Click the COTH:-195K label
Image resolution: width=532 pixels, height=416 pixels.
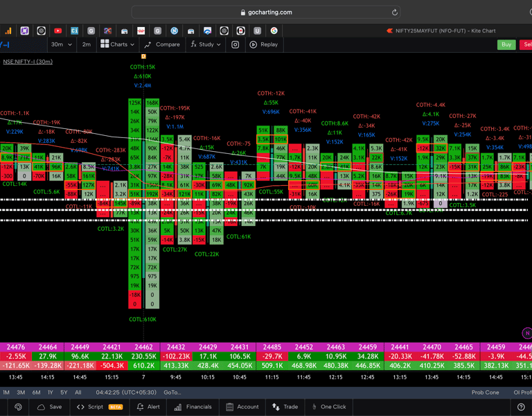coord(175,108)
